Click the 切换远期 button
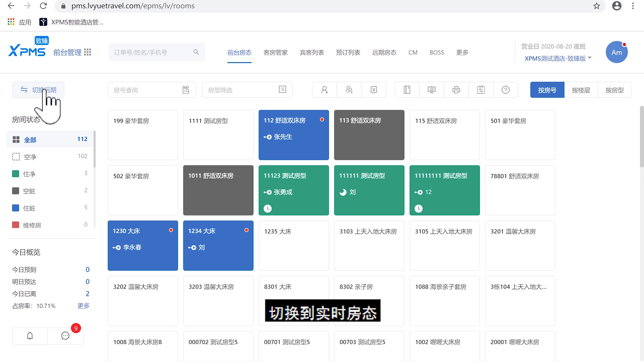The width and height of the screenshot is (644, 362). tap(38, 90)
